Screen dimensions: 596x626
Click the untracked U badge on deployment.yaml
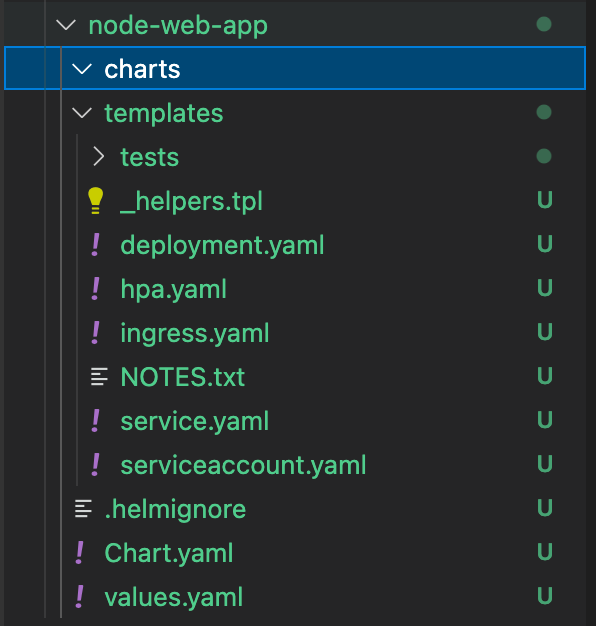545,244
